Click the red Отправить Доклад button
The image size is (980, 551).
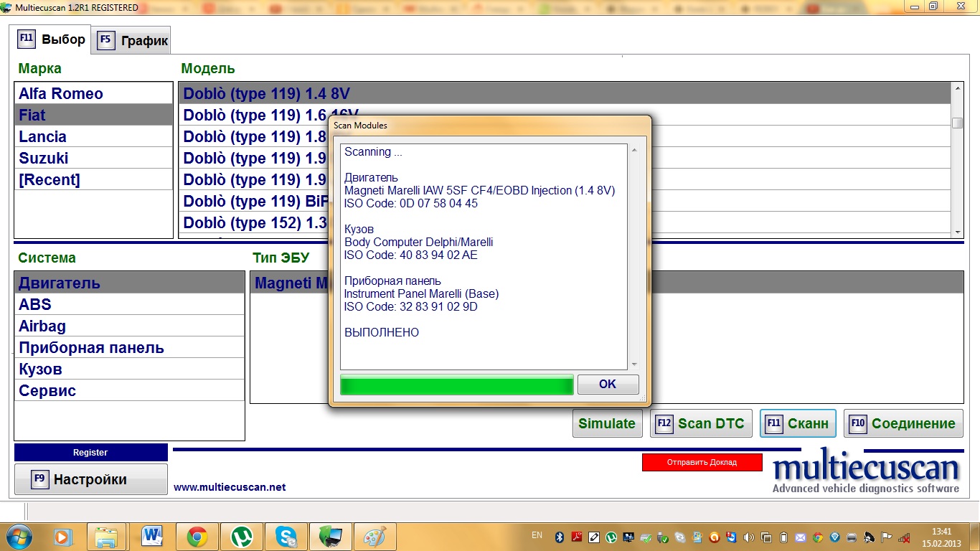click(x=702, y=462)
